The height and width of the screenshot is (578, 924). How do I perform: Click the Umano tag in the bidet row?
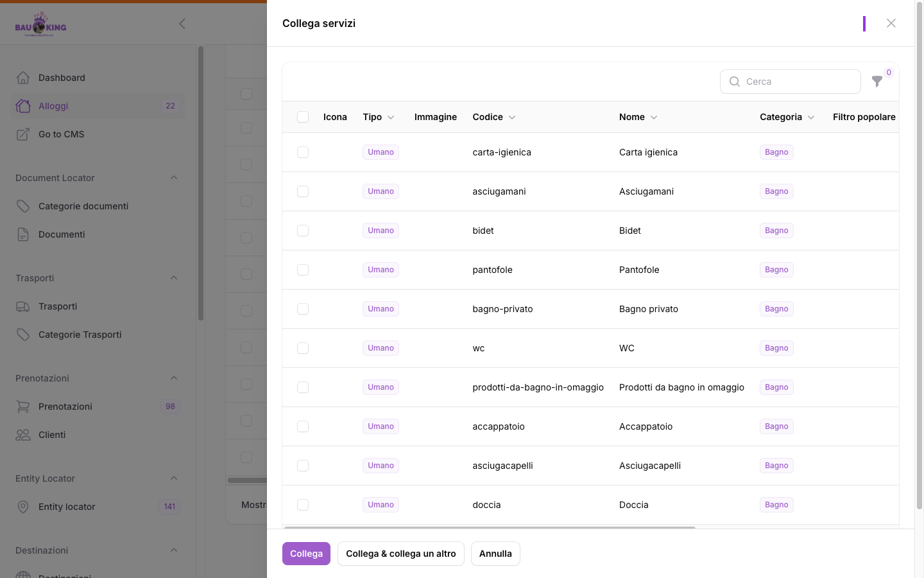381,231
